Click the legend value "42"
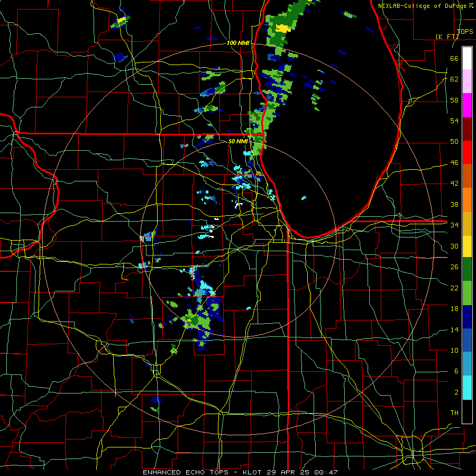 pos(454,184)
